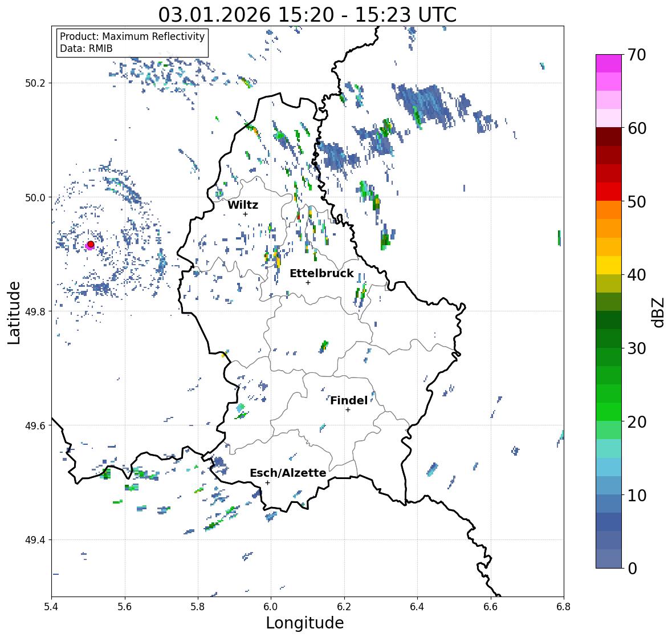Click the 'Product: Maximum Reflectivity' text

pos(132,36)
